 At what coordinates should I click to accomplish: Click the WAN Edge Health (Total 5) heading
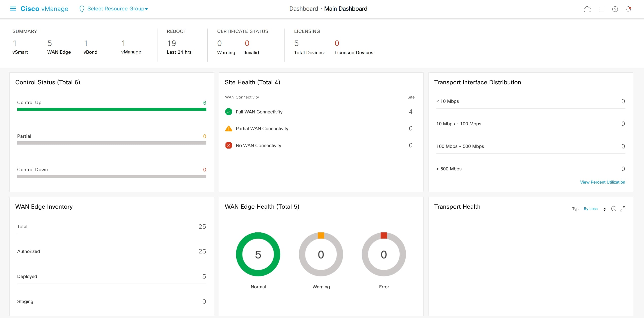coord(262,207)
